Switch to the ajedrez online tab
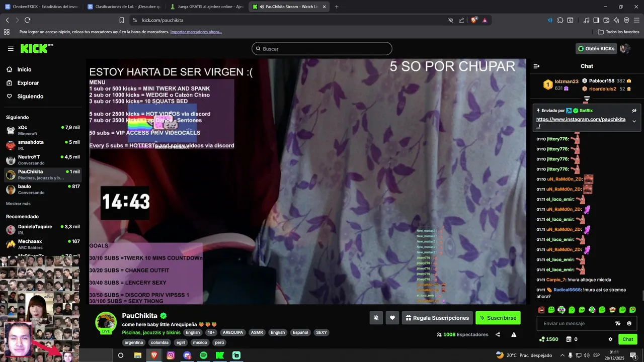 tap(207, 7)
